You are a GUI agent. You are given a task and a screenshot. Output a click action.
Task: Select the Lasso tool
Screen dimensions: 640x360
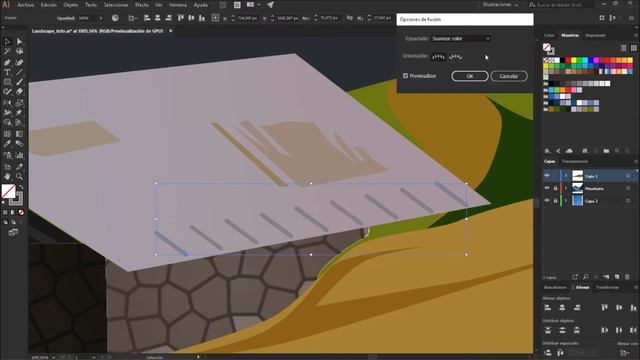click(19, 51)
